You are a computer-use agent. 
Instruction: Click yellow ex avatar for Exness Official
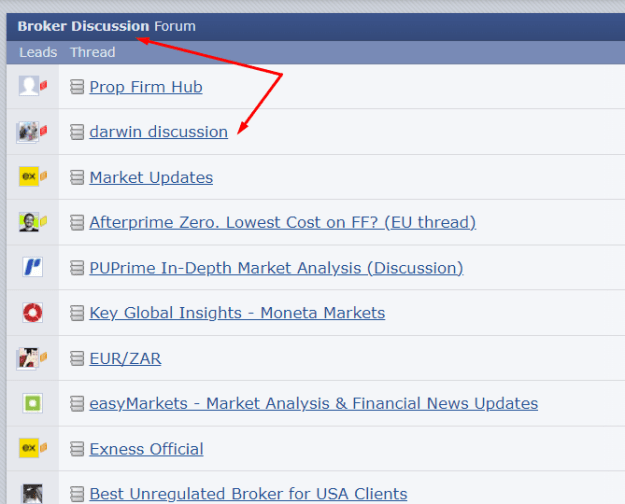point(29,448)
